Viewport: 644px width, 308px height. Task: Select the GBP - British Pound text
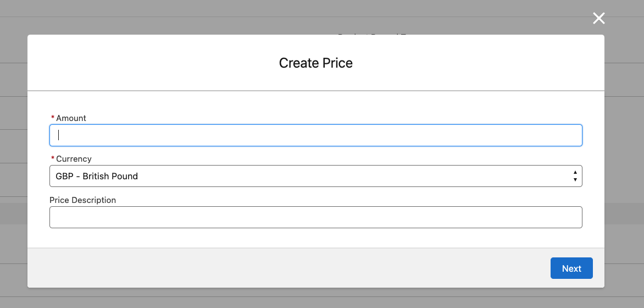(x=97, y=176)
